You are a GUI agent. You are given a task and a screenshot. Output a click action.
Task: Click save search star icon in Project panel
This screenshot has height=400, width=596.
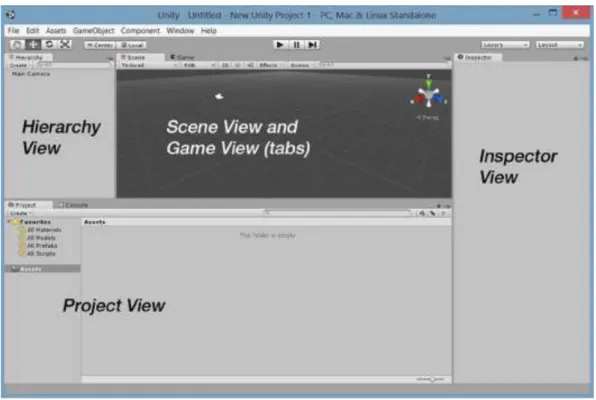(443, 214)
